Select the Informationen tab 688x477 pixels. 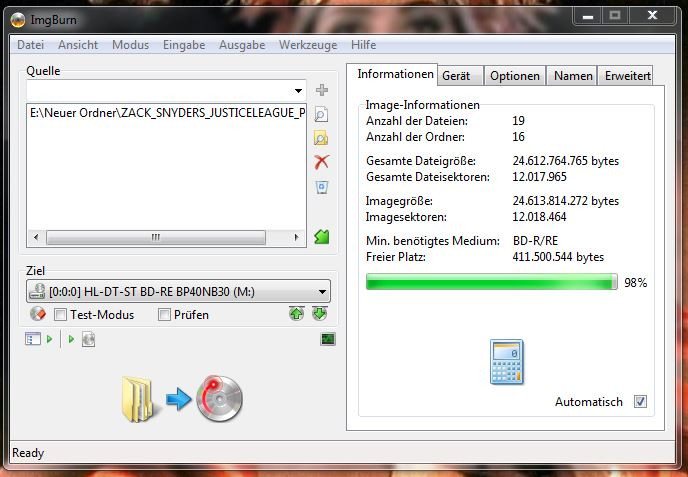[395, 74]
